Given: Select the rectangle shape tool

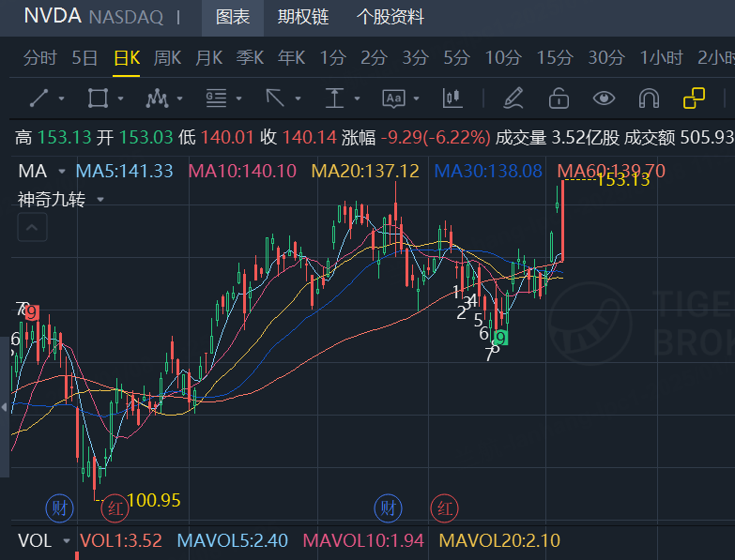Looking at the screenshot, I should (x=98, y=98).
